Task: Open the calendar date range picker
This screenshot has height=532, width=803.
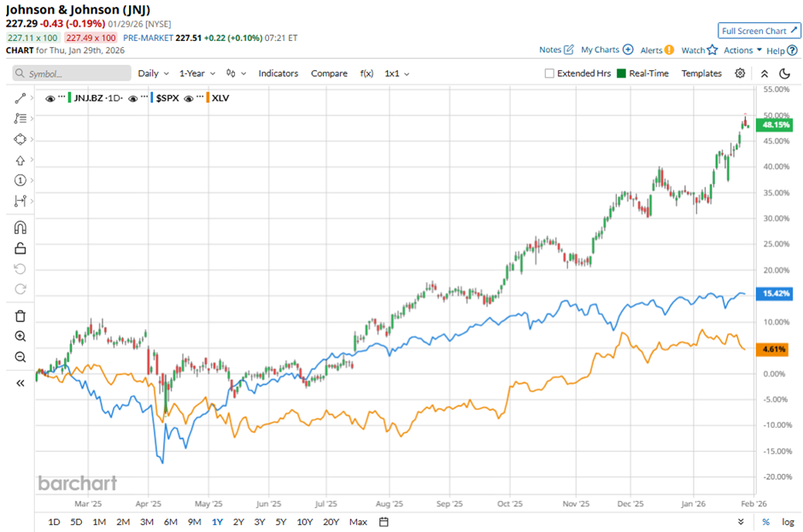Action: tap(384, 522)
